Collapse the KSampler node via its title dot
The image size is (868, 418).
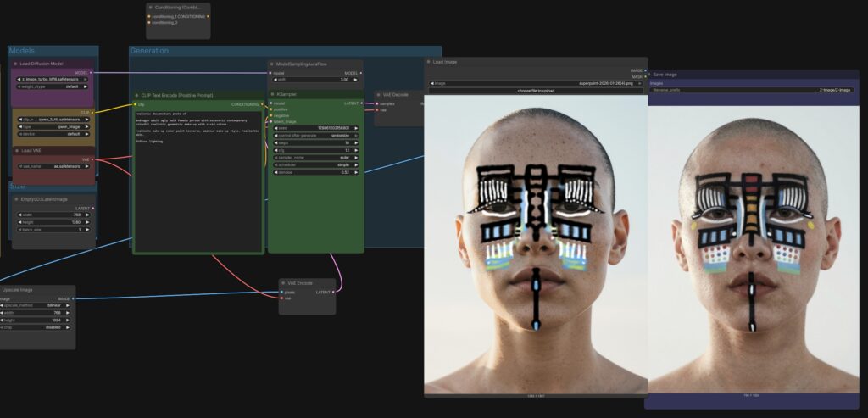click(x=272, y=94)
